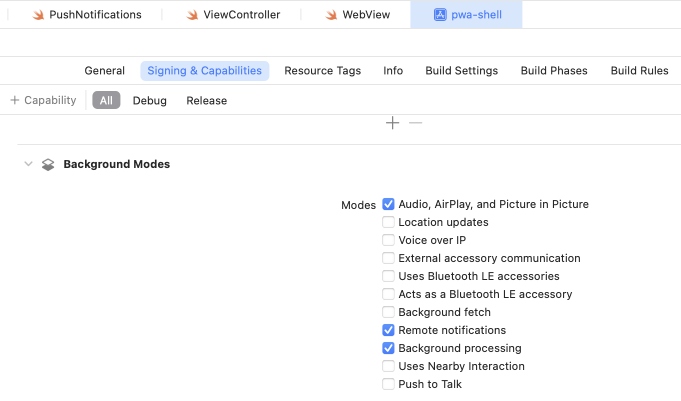The image size is (681, 401).
Task: Add a new Capability
Action: (43, 100)
